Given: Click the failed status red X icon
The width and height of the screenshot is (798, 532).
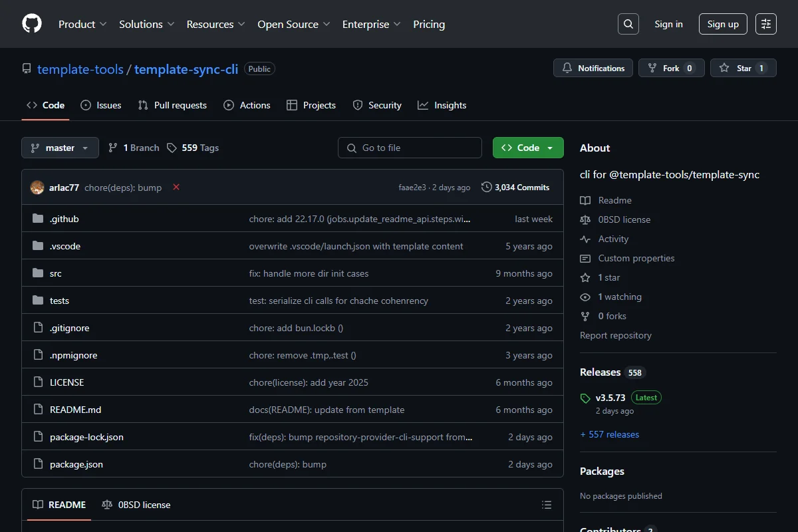Looking at the screenshot, I should tap(176, 187).
